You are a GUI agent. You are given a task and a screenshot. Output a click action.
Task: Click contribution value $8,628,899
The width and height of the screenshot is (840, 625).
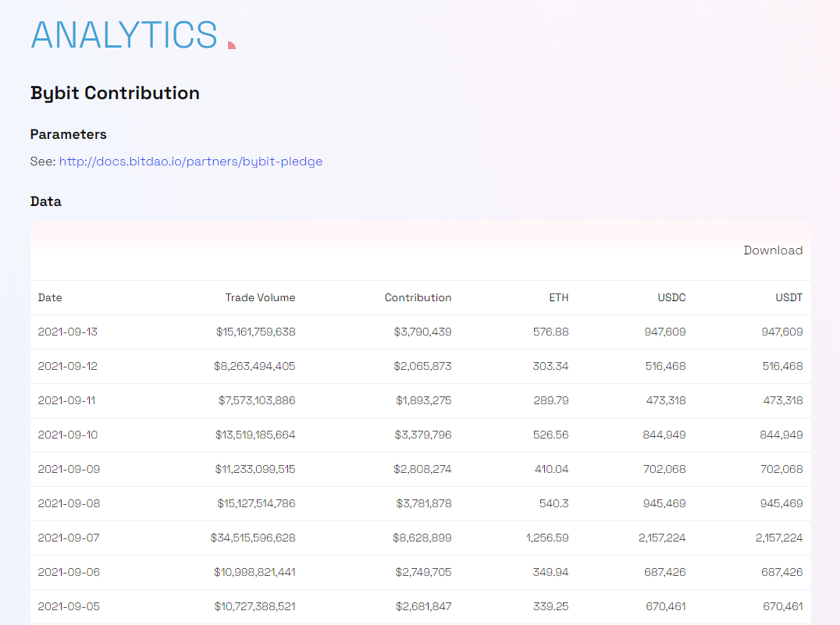[x=422, y=538]
